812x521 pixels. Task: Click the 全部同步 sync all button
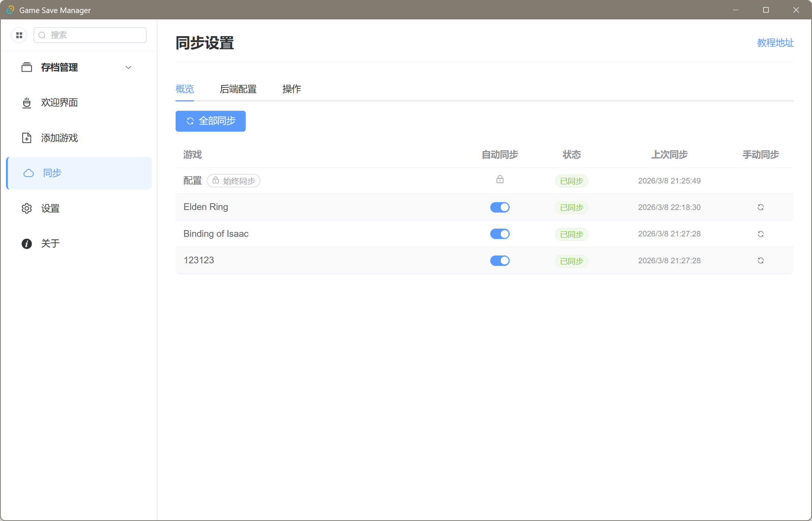[x=210, y=121]
